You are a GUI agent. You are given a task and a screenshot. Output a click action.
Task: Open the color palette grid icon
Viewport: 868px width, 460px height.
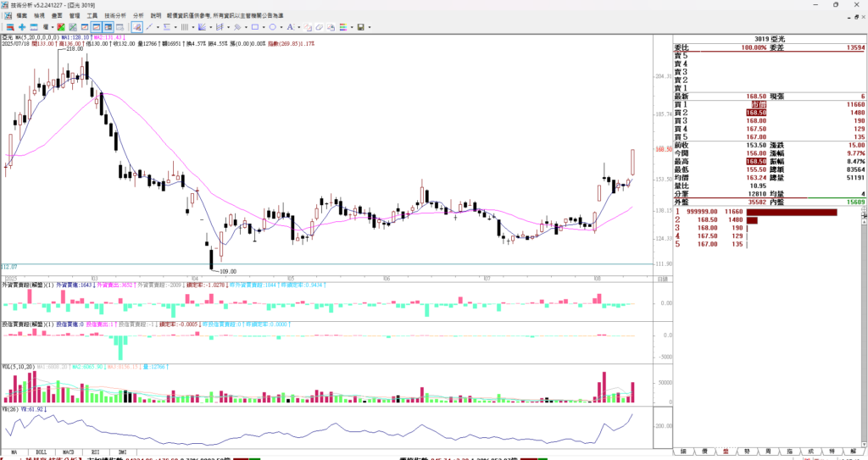(343, 27)
